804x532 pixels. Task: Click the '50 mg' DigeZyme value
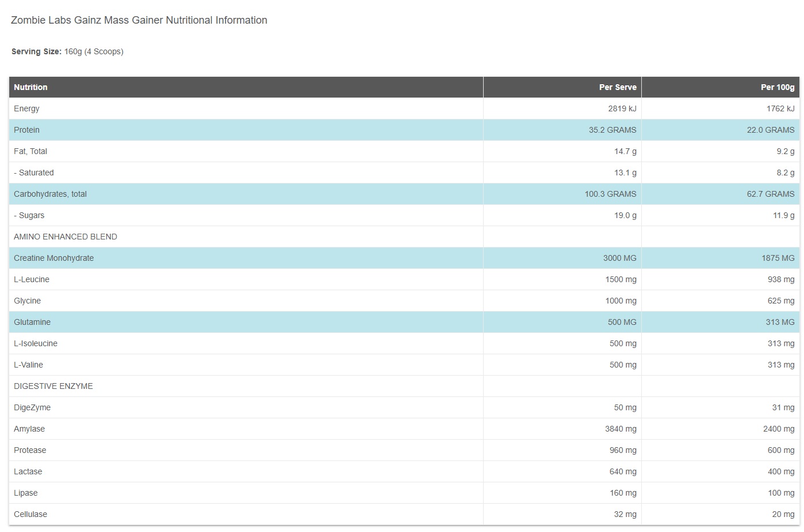[625, 407]
